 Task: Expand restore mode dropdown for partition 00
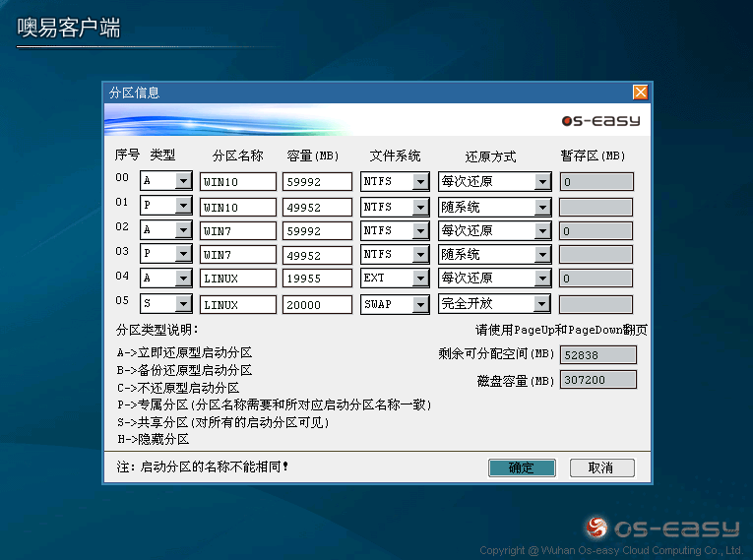point(542,181)
